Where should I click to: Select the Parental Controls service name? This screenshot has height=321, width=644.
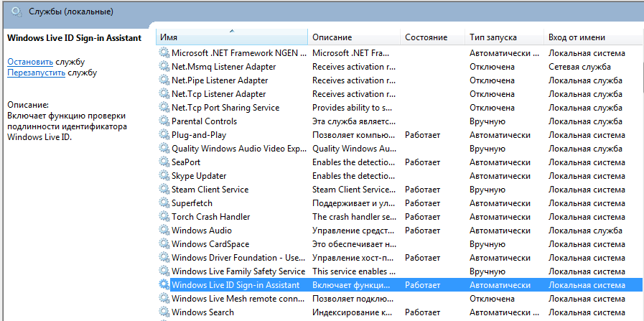(x=204, y=121)
